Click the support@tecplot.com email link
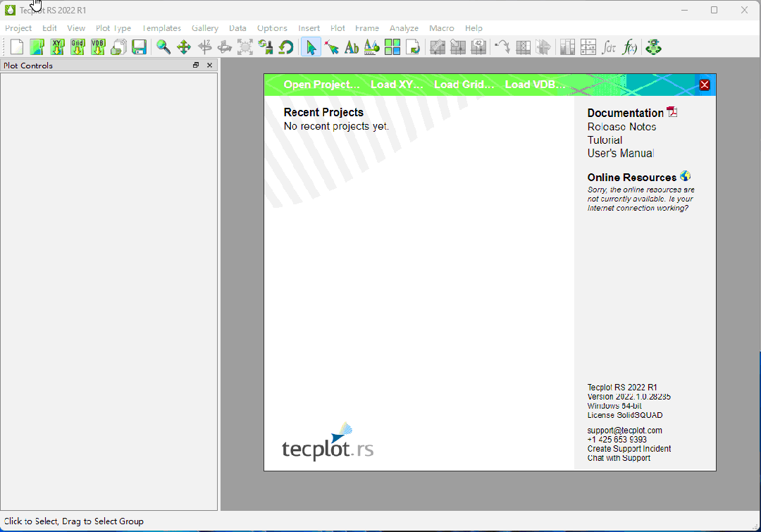The image size is (761, 532). pos(624,431)
